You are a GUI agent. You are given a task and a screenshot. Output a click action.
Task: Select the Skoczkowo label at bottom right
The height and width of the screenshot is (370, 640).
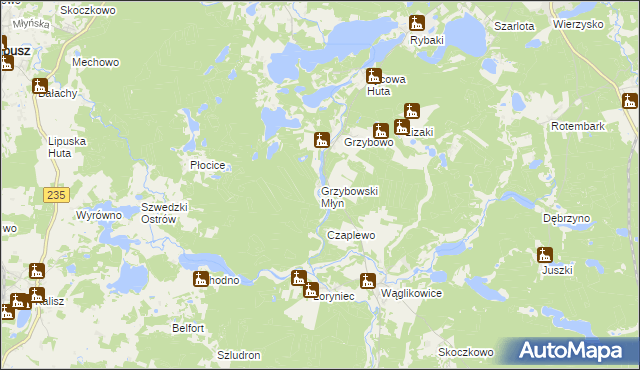click(x=466, y=352)
